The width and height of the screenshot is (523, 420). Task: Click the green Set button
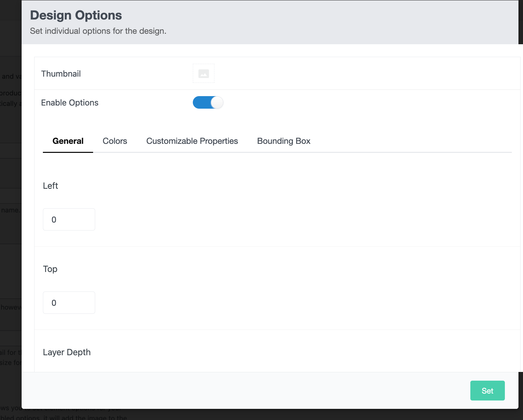(487, 390)
